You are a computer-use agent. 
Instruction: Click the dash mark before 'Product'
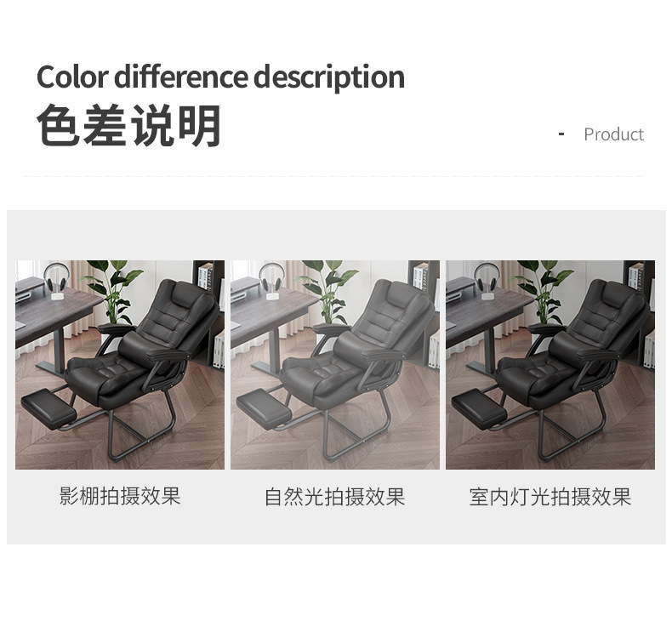coord(561,134)
